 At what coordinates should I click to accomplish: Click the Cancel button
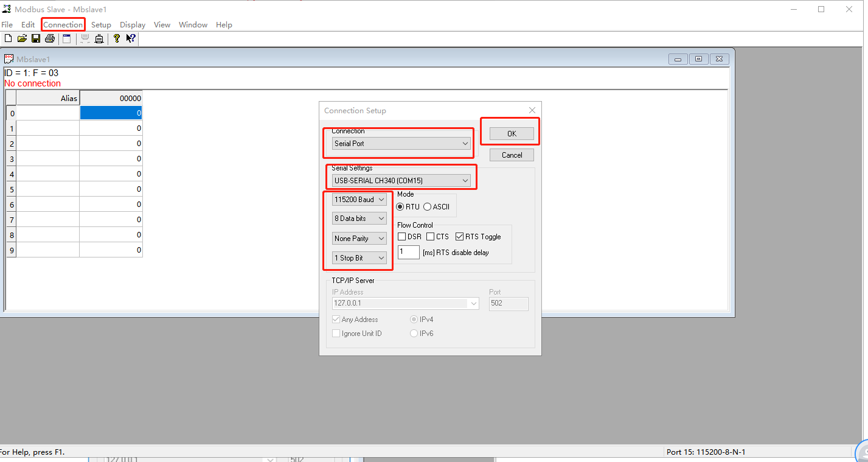pos(512,155)
